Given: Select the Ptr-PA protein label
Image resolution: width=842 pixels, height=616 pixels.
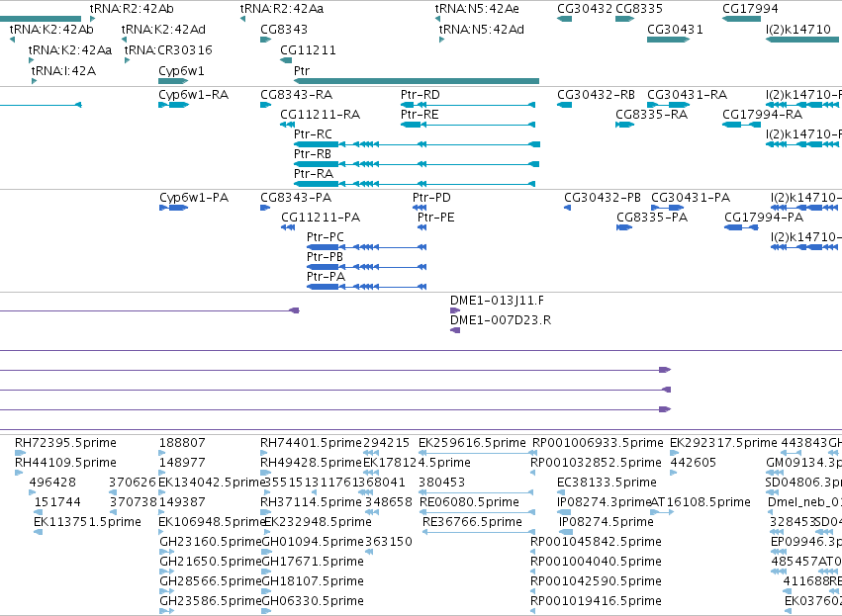Looking at the screenshot, I should click(326, 278).
